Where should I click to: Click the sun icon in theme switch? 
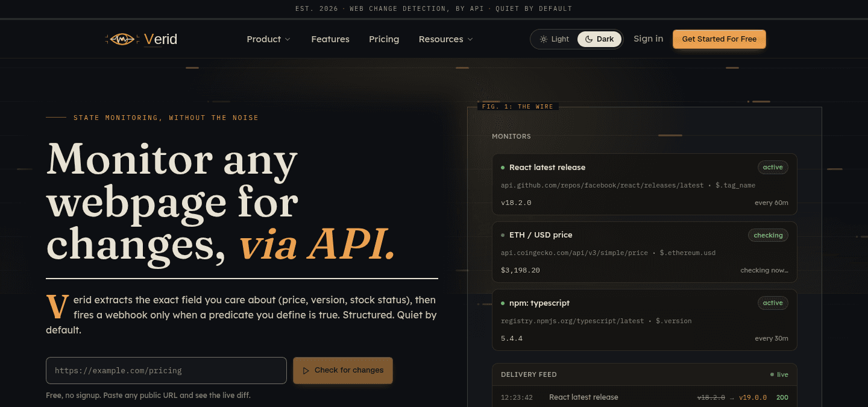click(x=544, y=39)
